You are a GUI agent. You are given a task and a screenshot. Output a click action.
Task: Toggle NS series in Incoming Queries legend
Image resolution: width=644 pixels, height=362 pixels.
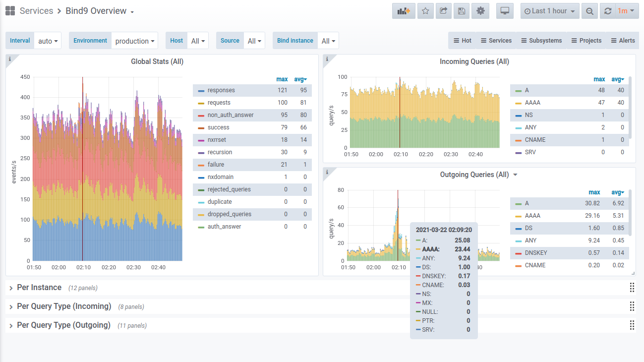point(529,115)
